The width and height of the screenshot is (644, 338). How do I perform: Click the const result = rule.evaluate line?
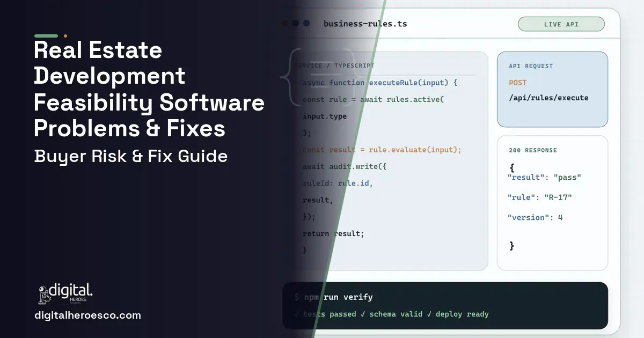(x=382, y=150)
